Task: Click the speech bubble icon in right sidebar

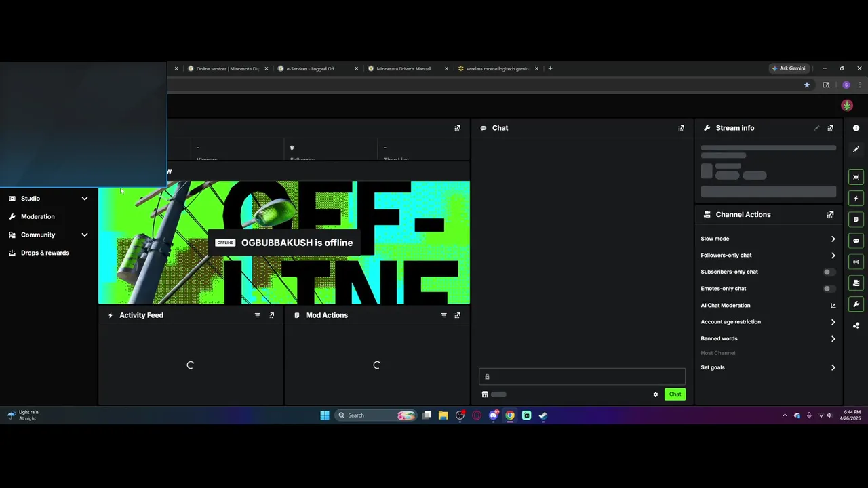Action: click(856, 241)
